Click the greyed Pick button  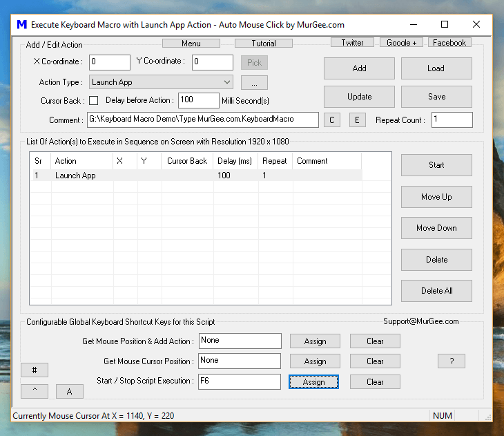[x=254, y=62]
